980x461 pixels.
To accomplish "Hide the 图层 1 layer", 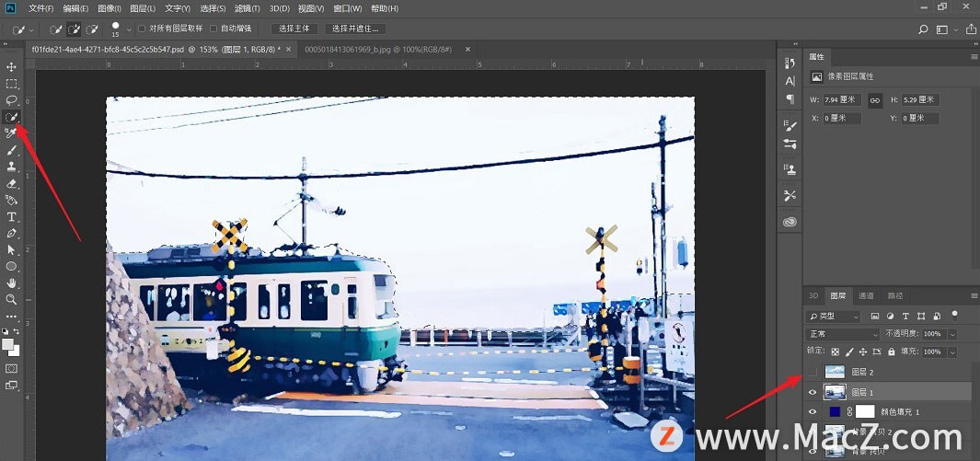I will [812, 392].
